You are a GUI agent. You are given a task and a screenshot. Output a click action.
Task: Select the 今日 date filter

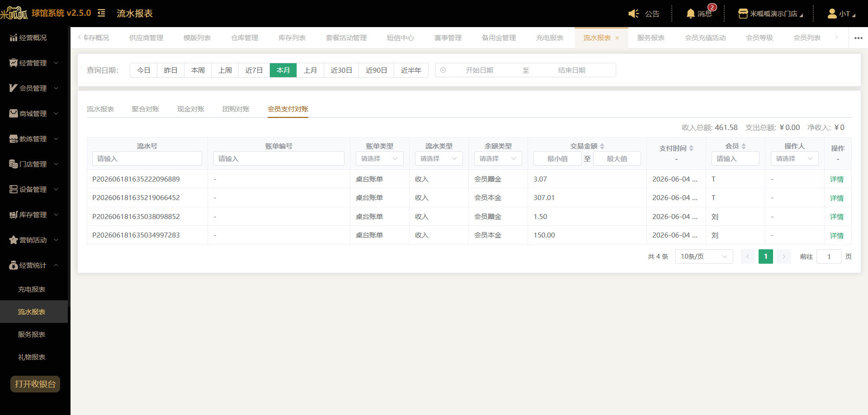coord(144,70)
